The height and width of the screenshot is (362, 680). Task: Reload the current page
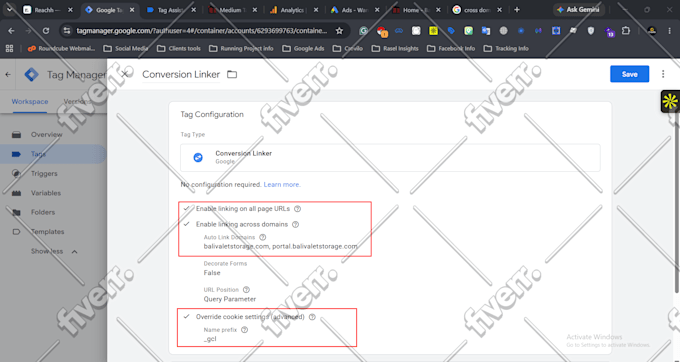pyautogui.click(x=46, y=31)
